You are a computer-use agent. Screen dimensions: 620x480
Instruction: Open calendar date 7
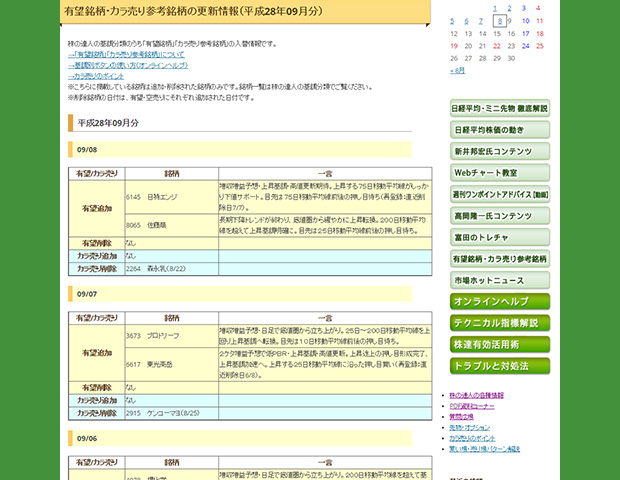[481, 21]
